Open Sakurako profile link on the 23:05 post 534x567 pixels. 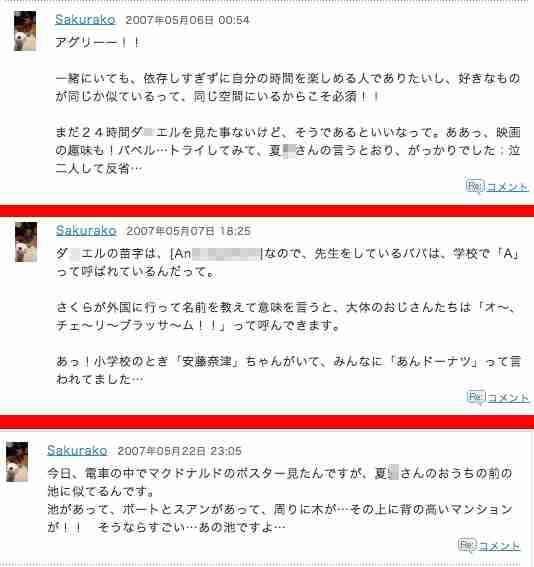click(x=77, y=450)
